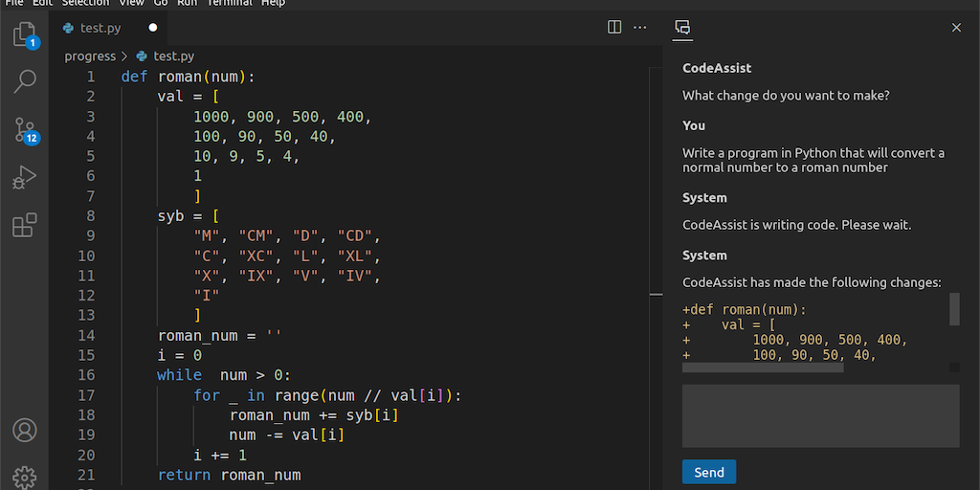Open the Extensions view icon
This screenshot has height=490, width=980.
[25, 226]
